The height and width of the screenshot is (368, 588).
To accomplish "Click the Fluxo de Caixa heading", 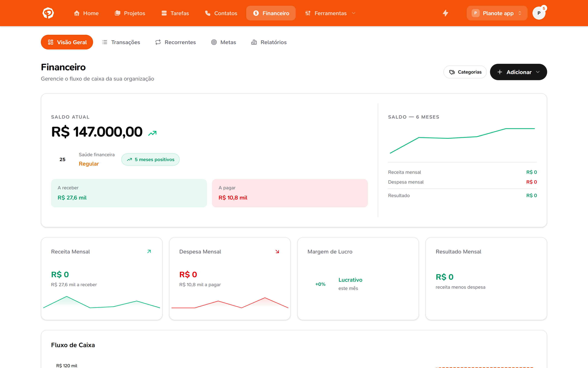I will click(x=73, y=345).
